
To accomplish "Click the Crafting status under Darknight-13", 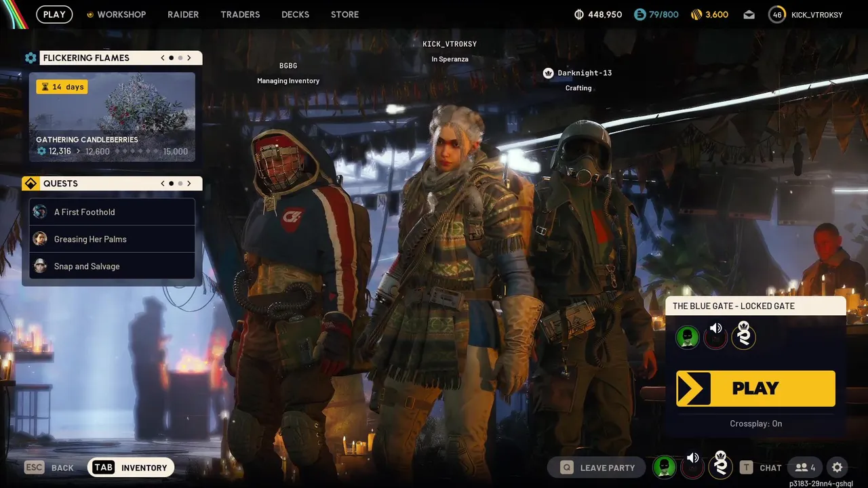I will [x=578, y=88].
